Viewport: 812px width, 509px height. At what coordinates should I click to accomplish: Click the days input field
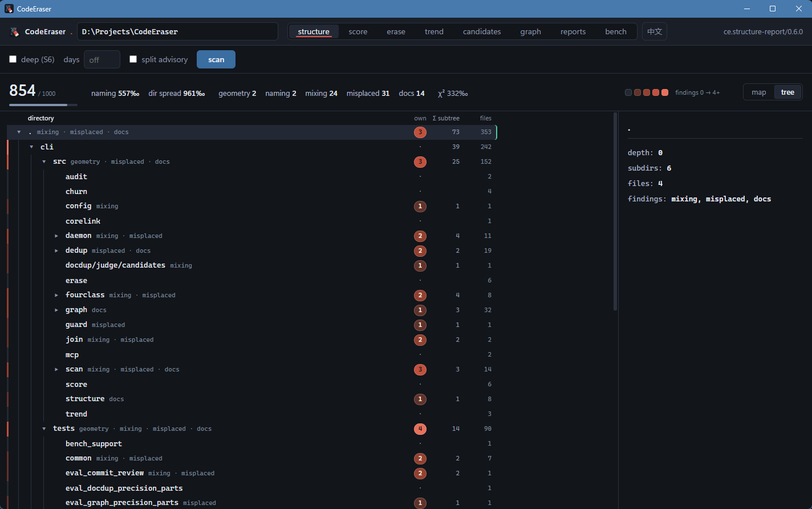coord(102,59)
